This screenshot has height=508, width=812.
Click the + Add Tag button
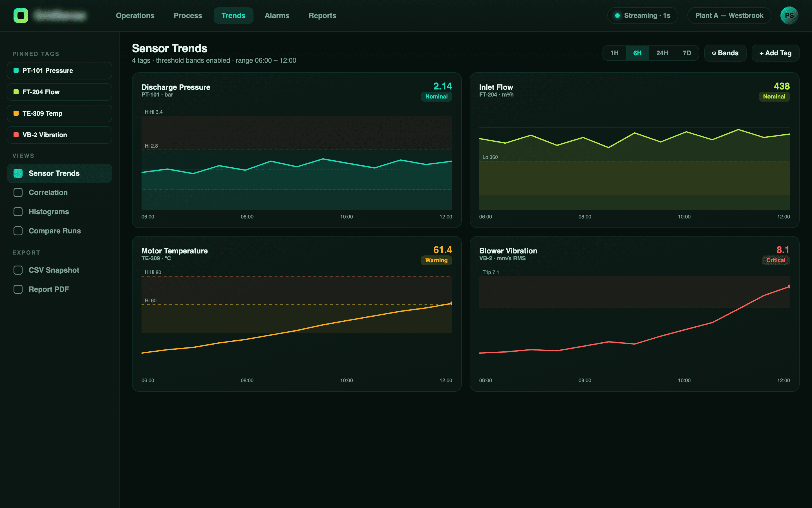pos(775,53)
